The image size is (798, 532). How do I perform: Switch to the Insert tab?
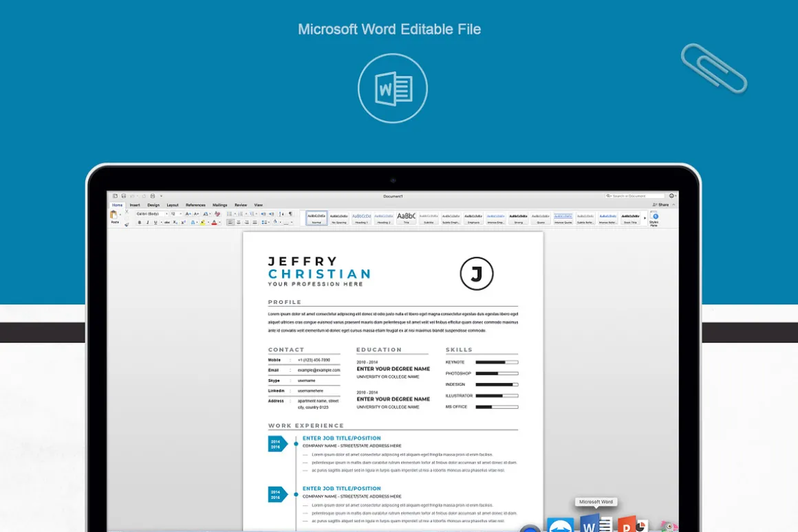click(x=135, y=205)
